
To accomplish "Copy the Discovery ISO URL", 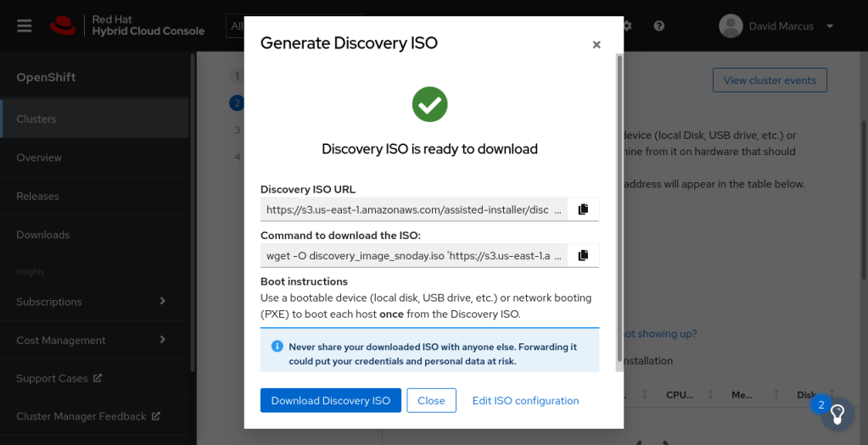I will (583, 209).
